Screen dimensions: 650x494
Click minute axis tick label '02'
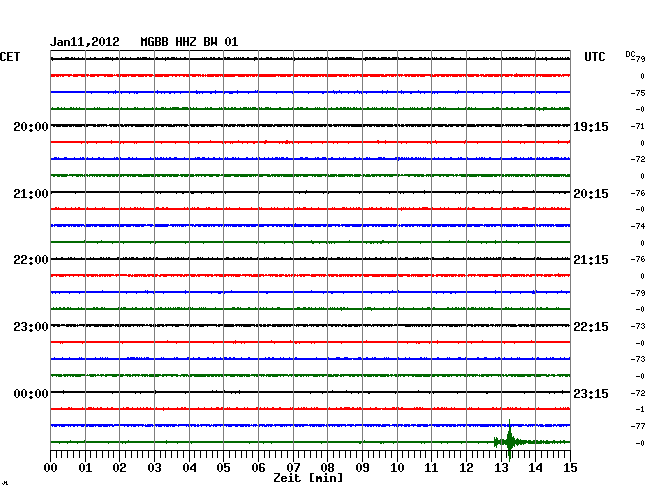pyautogui.click(x=119, y=468)
